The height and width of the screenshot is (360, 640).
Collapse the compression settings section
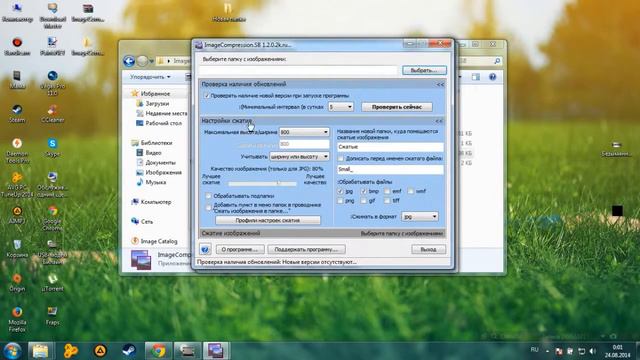click(439, 121)
